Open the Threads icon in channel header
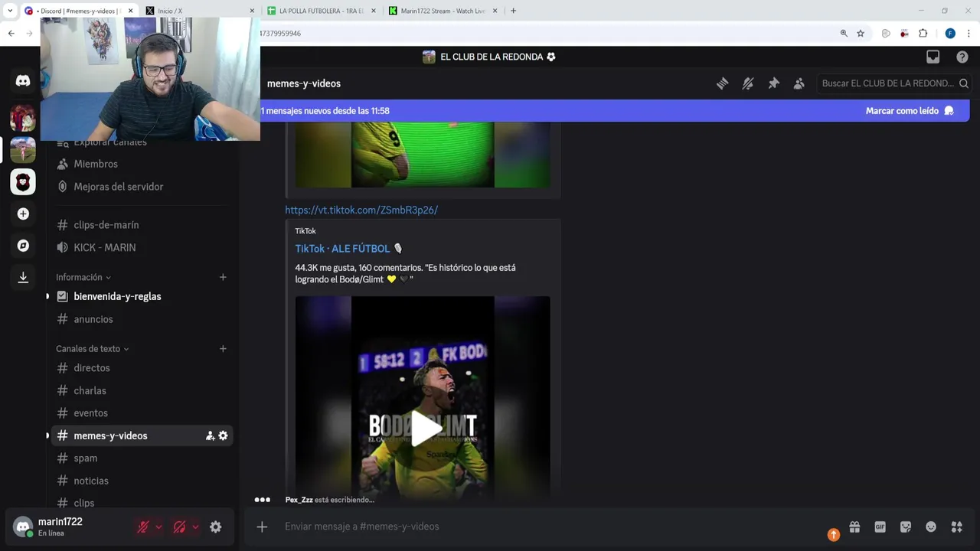The height and width of the screenshot is (551, 980). (722, 83)
